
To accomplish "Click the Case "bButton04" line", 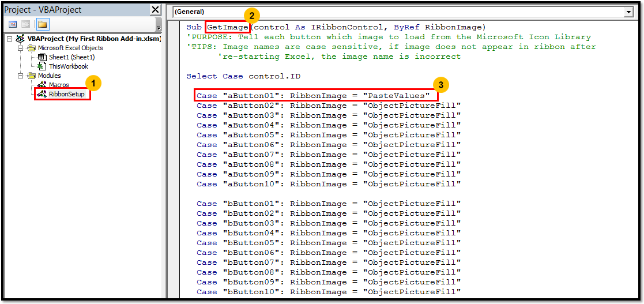I will [329, 233].
